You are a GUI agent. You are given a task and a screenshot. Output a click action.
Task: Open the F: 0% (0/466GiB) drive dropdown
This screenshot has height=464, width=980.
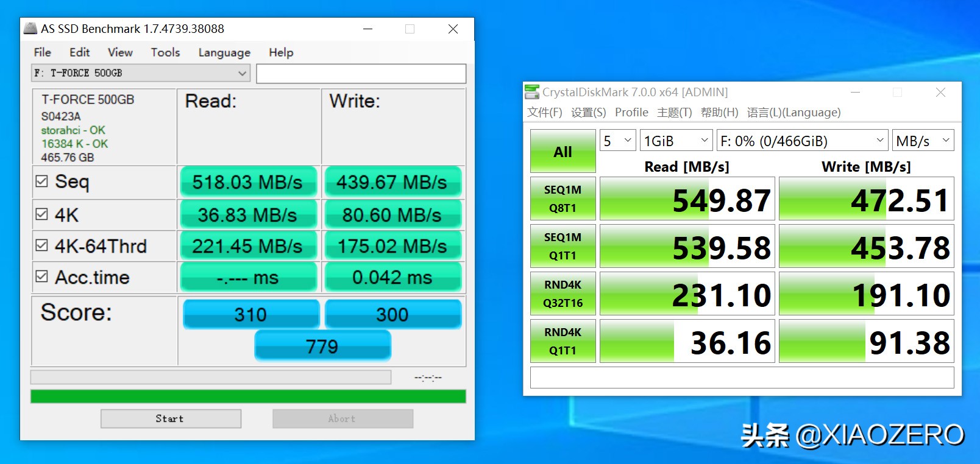802,141
